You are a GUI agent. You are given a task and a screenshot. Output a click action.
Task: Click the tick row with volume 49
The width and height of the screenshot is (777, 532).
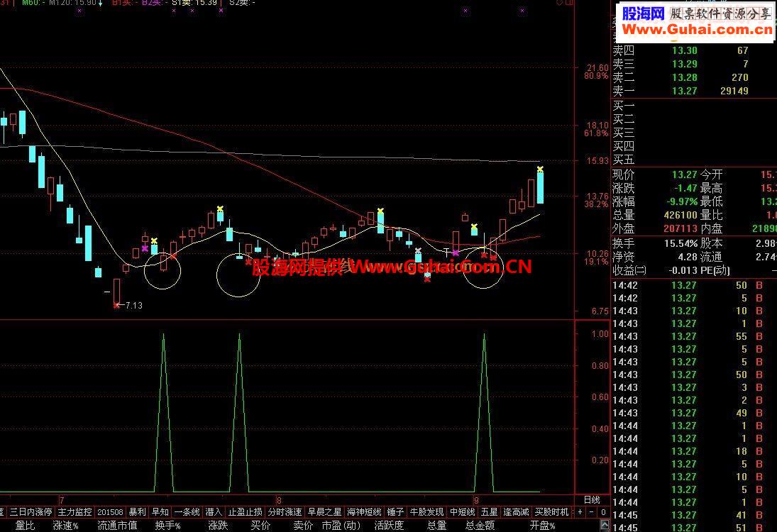point(694,413)
